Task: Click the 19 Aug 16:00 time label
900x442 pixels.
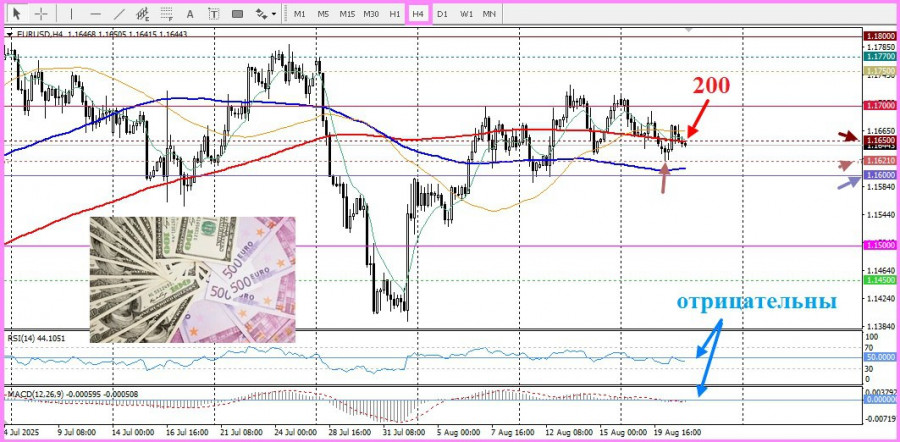Action: 676,431
